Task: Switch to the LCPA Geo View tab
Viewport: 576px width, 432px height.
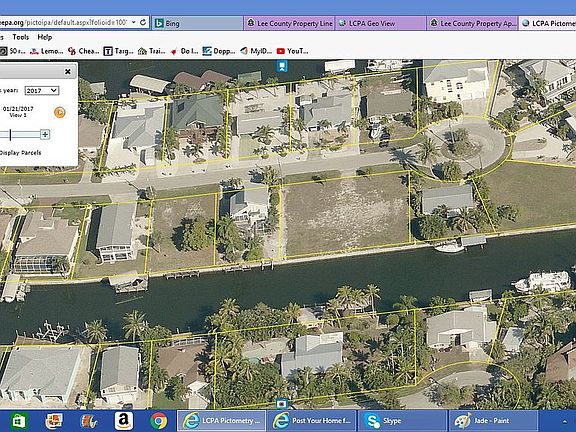Action: click(x=381, y=24)
